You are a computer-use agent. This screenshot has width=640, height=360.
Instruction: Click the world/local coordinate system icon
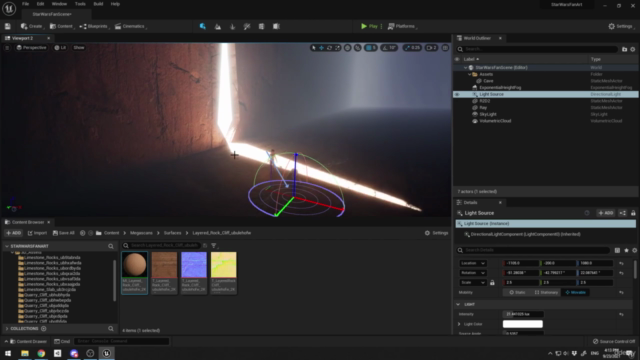click(347, 48)
